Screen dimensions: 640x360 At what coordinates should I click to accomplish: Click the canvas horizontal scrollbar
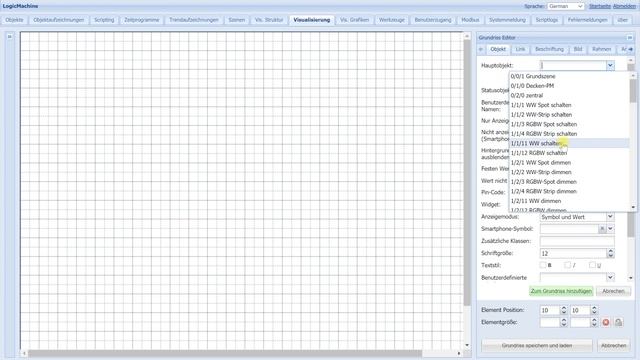(x=224, y=353)
